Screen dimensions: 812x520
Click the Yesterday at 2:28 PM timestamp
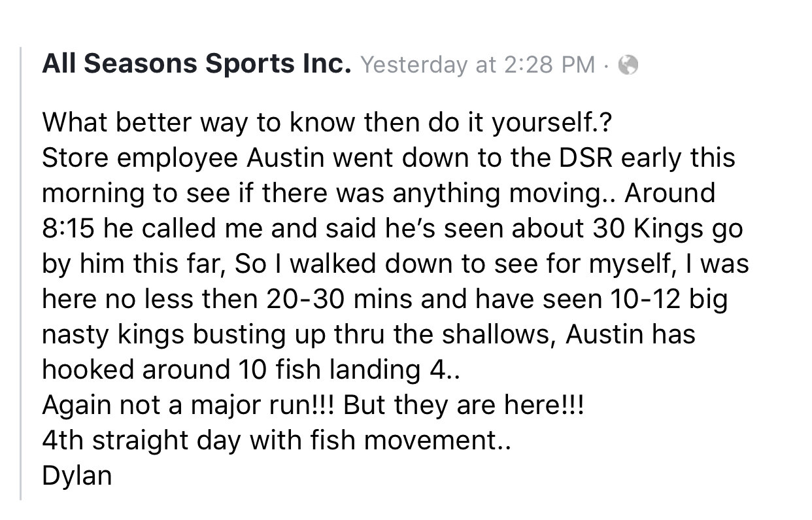[478, 64]
